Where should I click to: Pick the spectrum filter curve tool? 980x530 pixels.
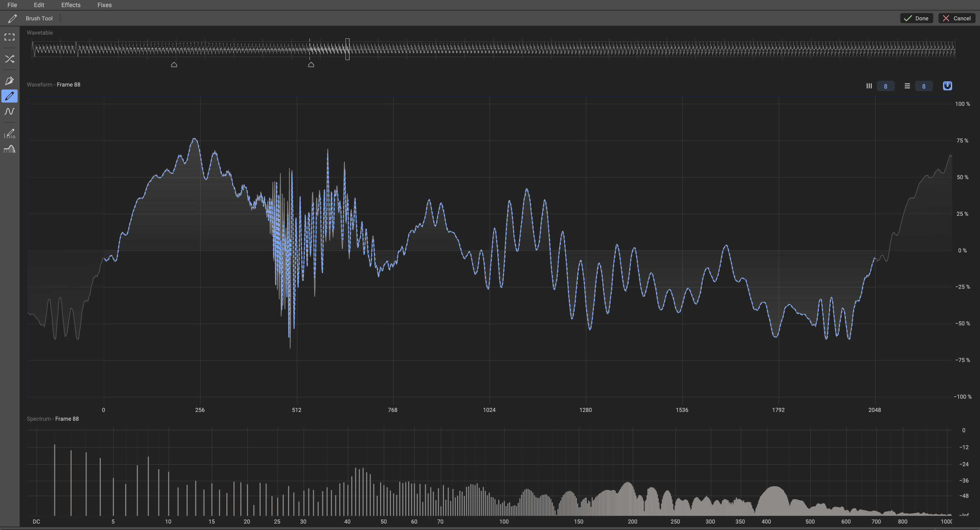[x=10, y=149]
